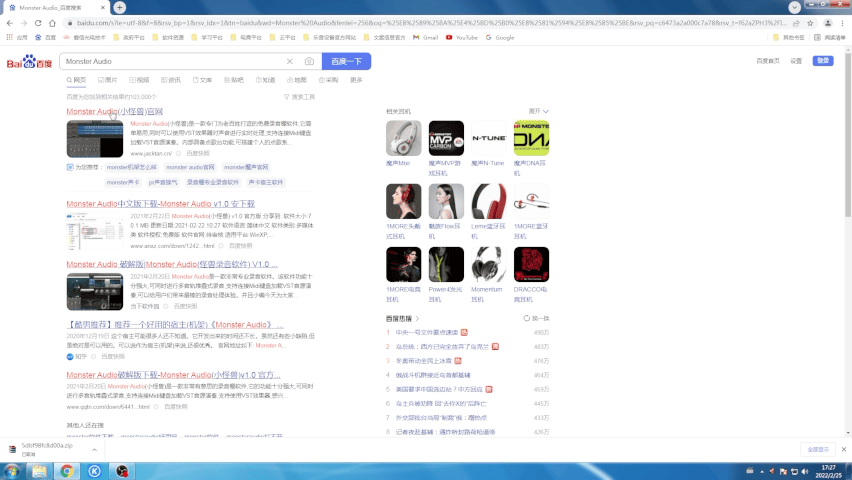
Task: Refresh hot searches with 换一换
Action: point(536,319)
